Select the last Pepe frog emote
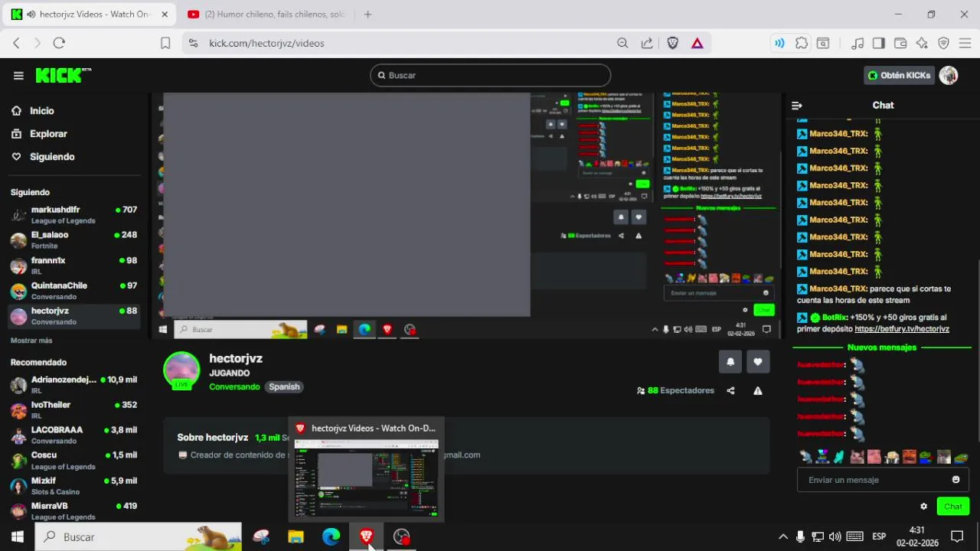This screenshot has width=980, height=551. pos(961,457)
